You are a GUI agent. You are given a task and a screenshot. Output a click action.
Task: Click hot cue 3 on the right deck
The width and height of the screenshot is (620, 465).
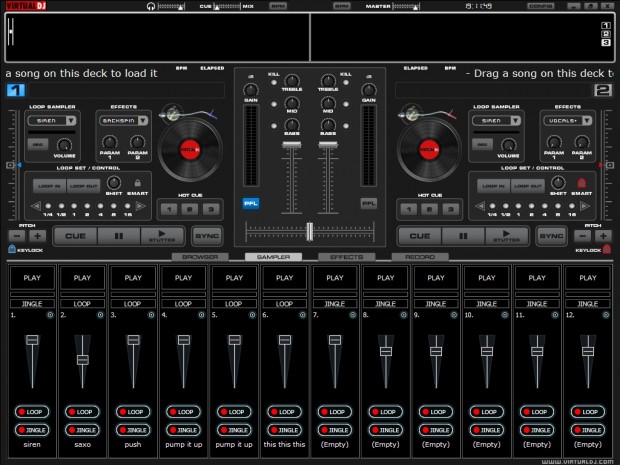[x=450, y=209]
